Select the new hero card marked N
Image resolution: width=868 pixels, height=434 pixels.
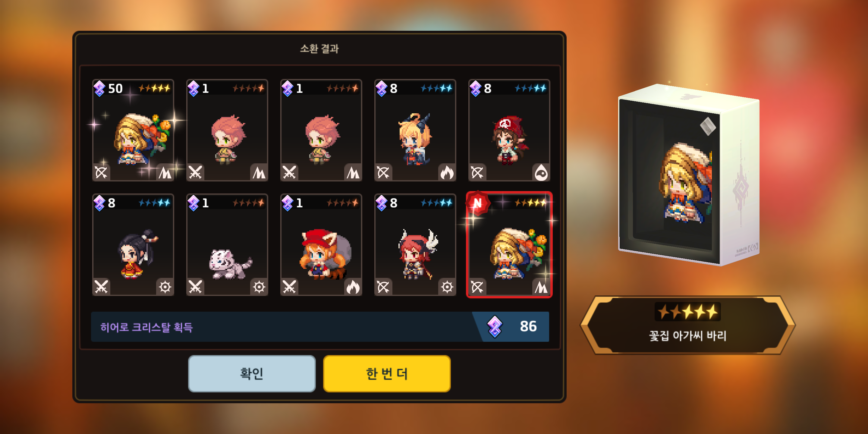[509, 245]
